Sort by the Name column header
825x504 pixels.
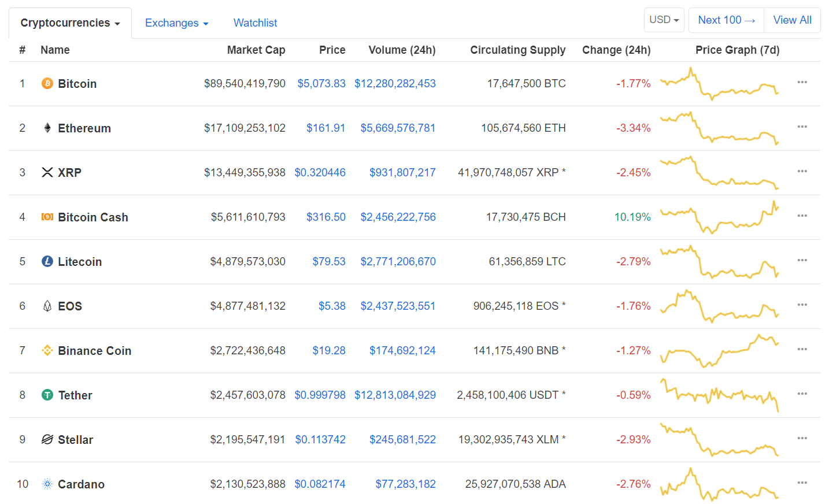point(55,50)
